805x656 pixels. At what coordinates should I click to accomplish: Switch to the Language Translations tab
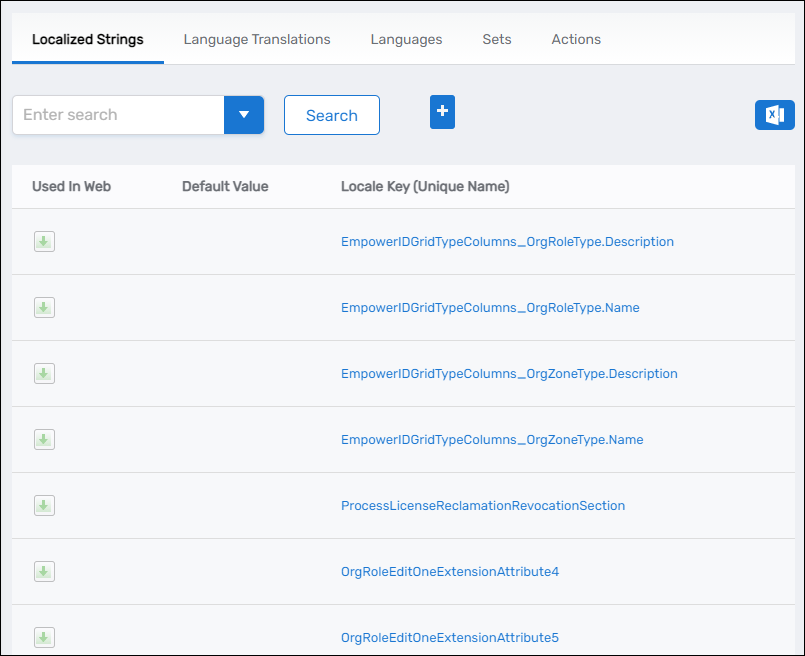click(256, 39)
